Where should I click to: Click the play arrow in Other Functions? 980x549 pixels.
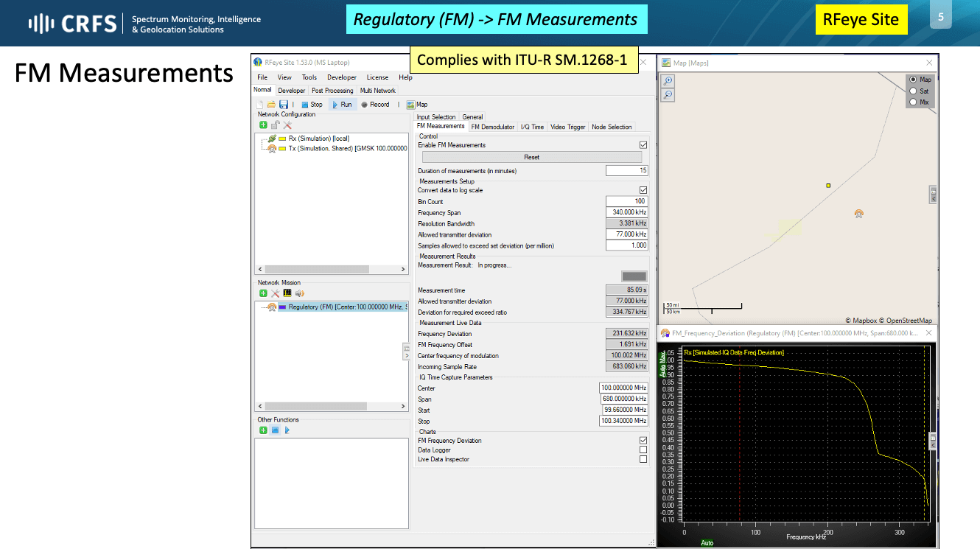pos(287,430)
